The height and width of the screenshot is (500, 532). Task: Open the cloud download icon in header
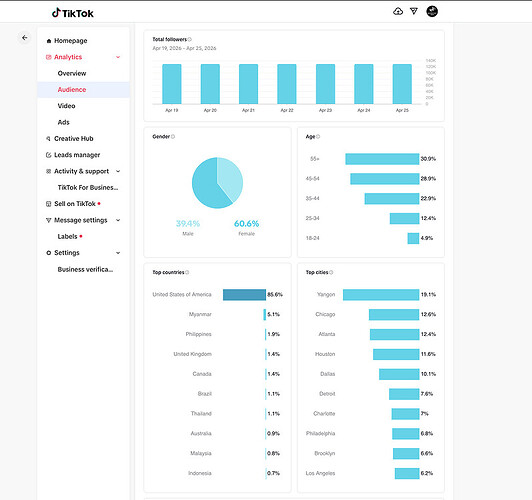point(398,12)
